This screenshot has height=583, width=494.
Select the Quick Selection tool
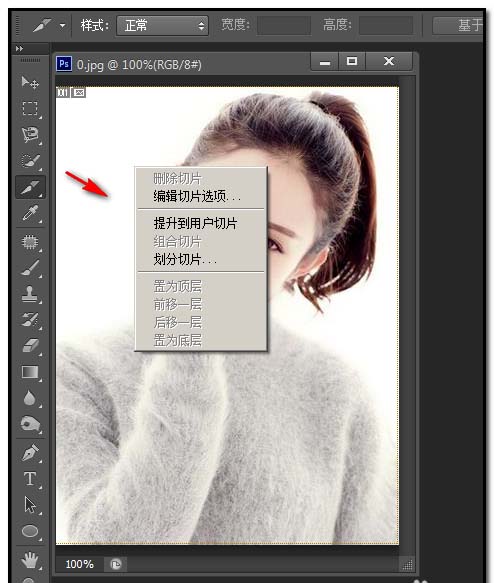[30, 161]
